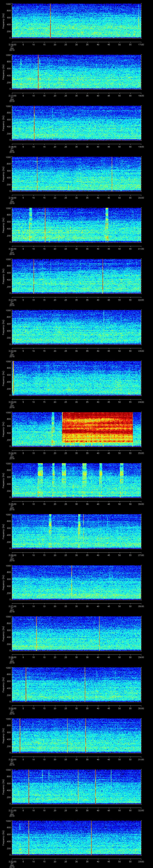Viewport: 153px width, 868px height.
Task: Click the 18:00 end time label
Action: 141,96
